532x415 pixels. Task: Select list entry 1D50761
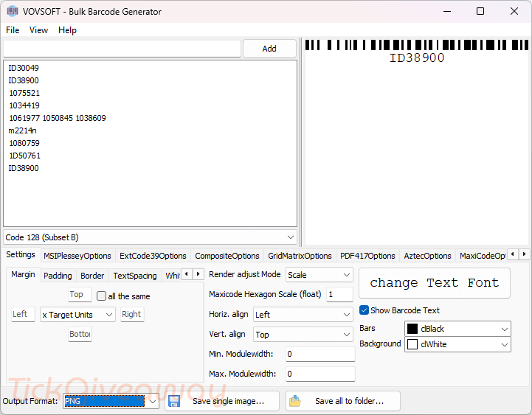tap(24, 156)
